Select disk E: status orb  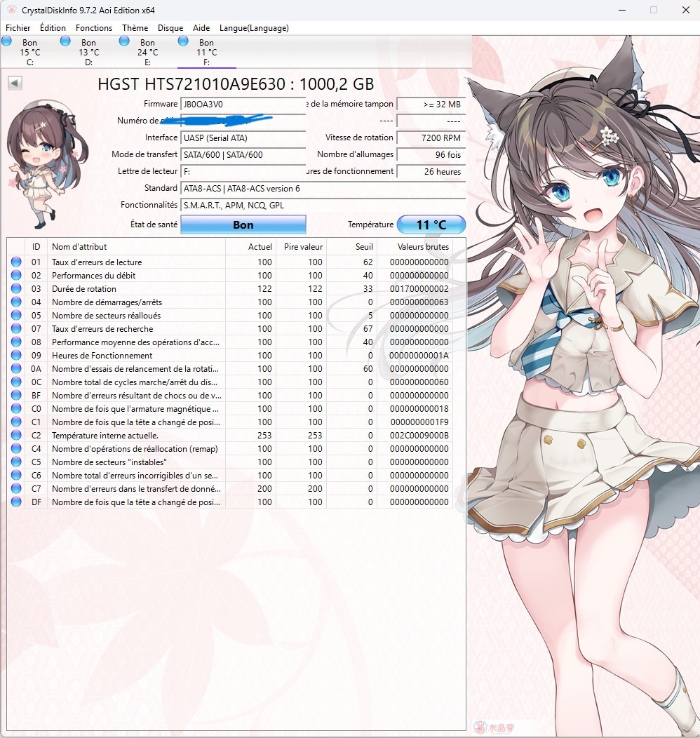tap(124, 41)
